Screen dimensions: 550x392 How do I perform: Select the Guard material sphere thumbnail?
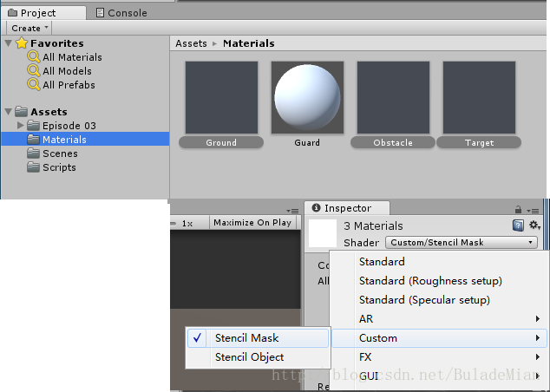click(307, 98)
